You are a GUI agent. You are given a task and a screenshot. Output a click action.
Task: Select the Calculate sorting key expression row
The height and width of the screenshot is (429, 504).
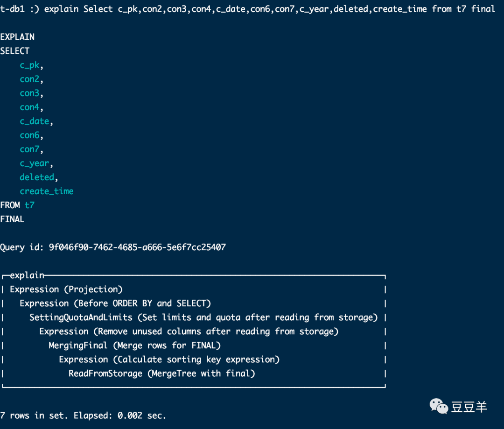(169, 359)
